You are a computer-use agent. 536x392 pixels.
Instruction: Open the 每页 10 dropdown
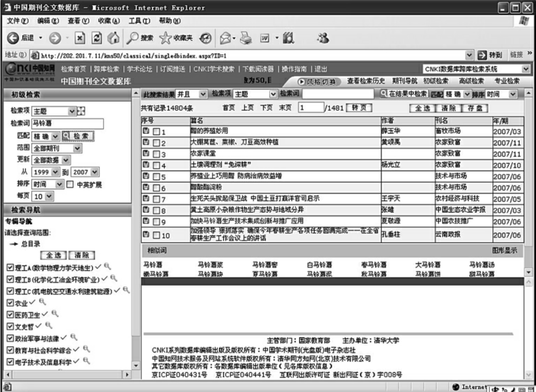43,196
